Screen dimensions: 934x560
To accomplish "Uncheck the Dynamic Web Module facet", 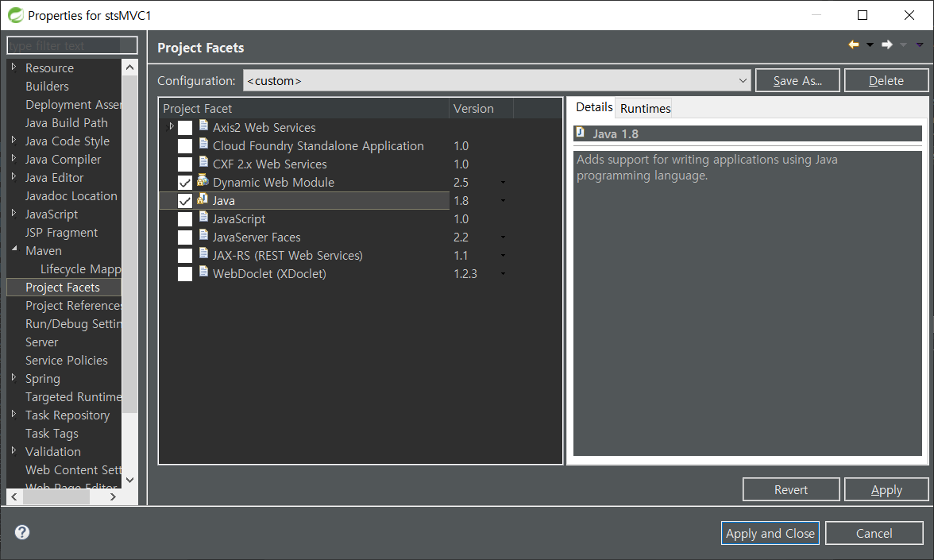I will [x=185, y=183].
